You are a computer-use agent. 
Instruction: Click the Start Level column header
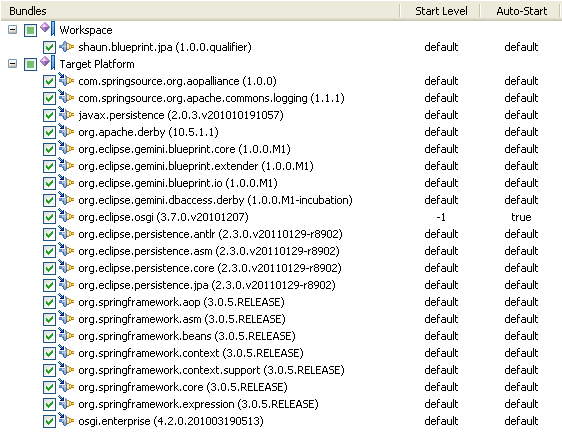click(x=440, y=11)
